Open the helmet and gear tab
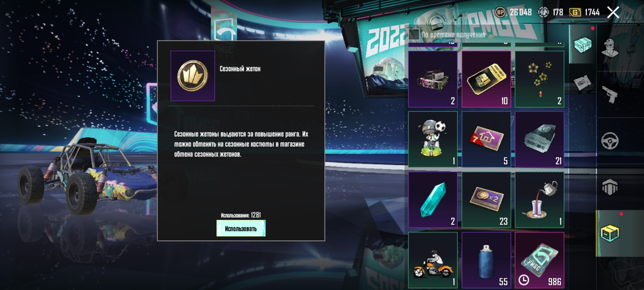Image resolution: width=644 pixels, height=290 pixels. (610, 187)
